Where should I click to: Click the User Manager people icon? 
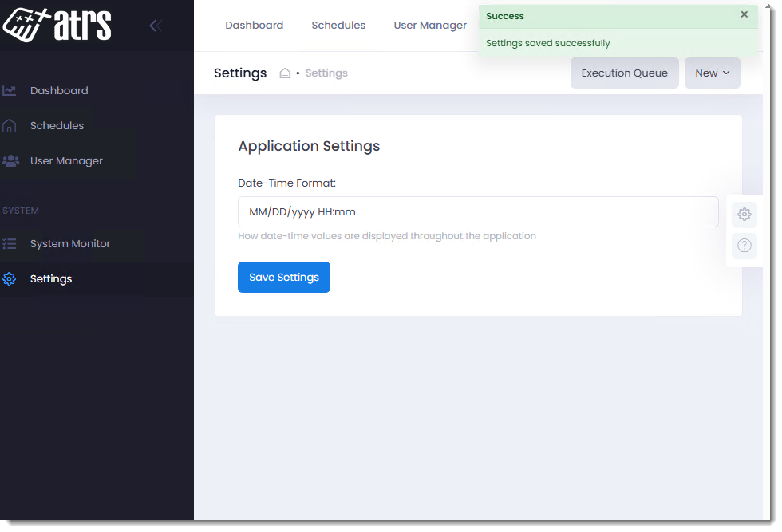(x=10, y=160)
